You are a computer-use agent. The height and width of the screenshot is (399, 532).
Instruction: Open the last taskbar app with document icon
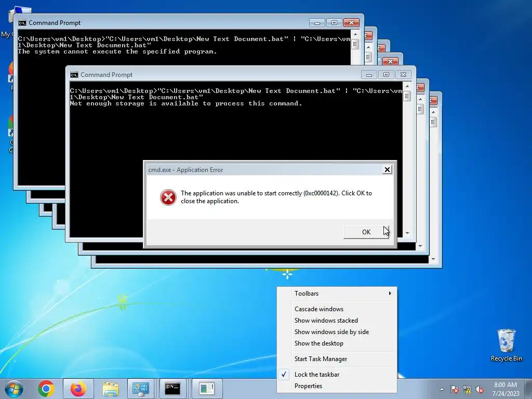(207, 389)
